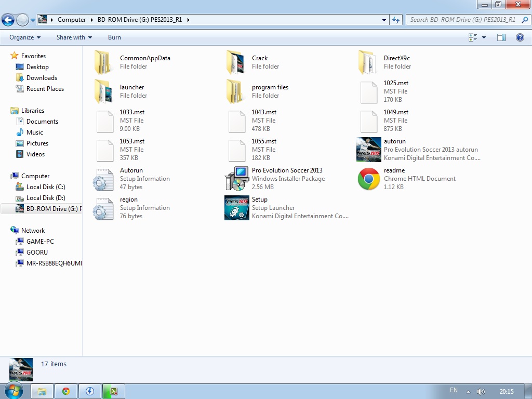The width and height of the screenshot is (532, 399).
Task: Select the 1025.mst file icon
Action: [369, 92]
